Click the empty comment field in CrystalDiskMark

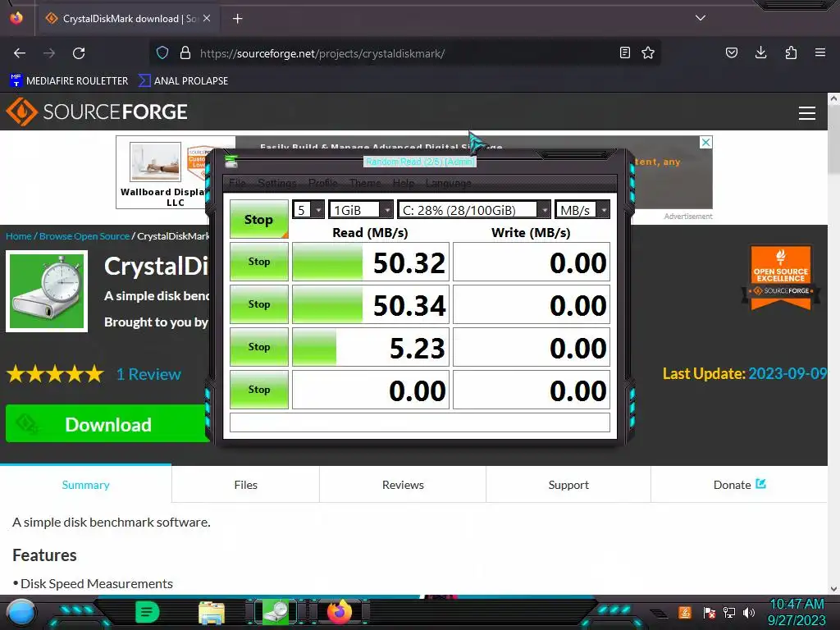(419, 422)
